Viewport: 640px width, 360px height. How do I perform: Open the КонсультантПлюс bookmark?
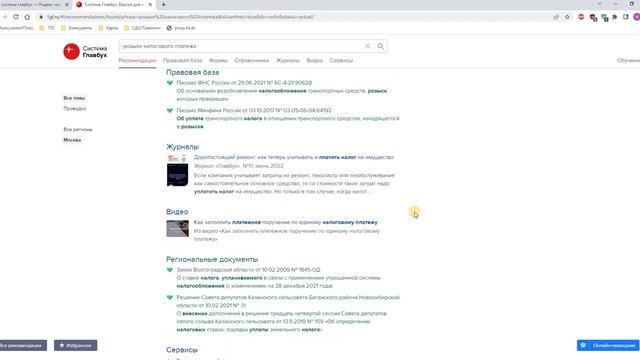pyautogui.click(x=17, y=28)
